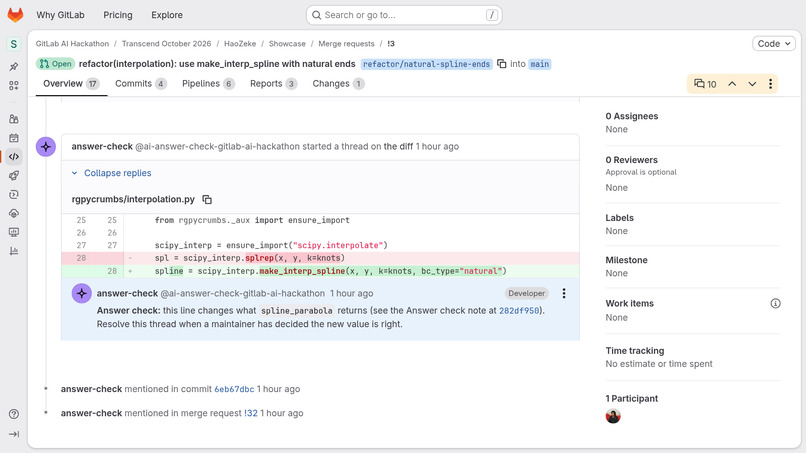Focus the Search or go to field
This screenshot has width=806, height=453.
[x=404, y=15]
